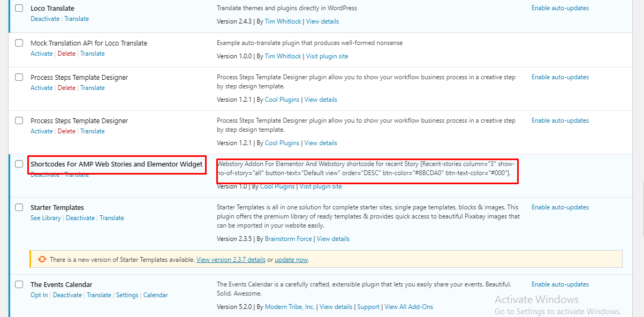
Task: Deactivate the Loco Translate plugin
Action: (45, 19)
